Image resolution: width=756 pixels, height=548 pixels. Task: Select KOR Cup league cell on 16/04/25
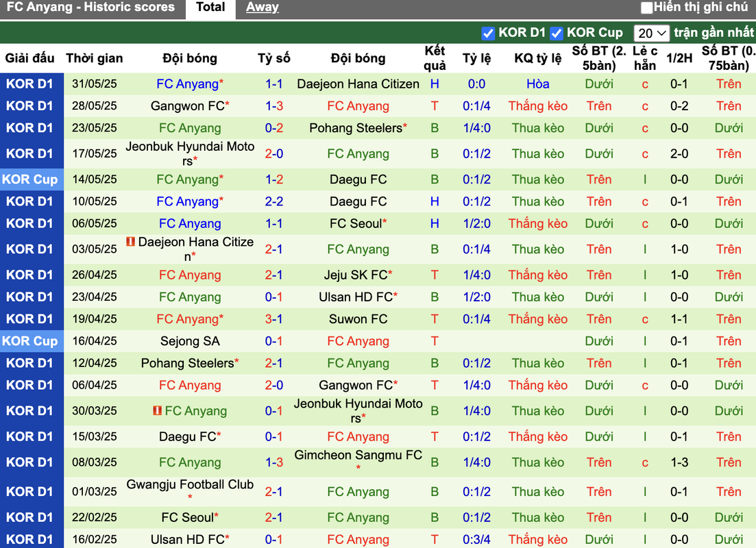[x=32, y=341]
